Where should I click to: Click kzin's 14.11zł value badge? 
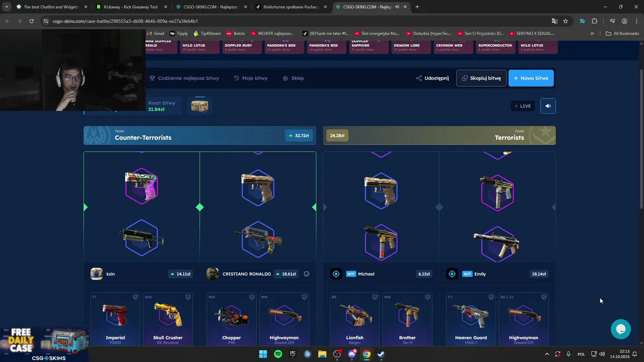(x=180, y=274)
